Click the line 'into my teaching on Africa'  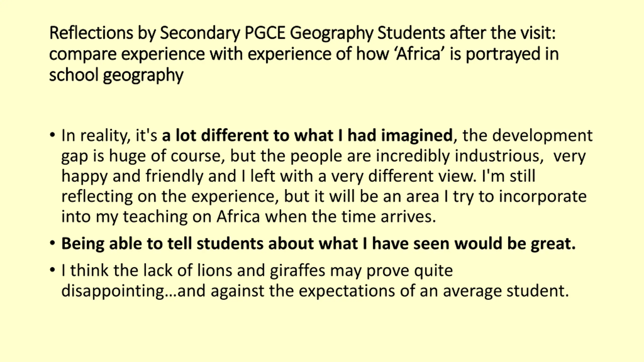160,217
